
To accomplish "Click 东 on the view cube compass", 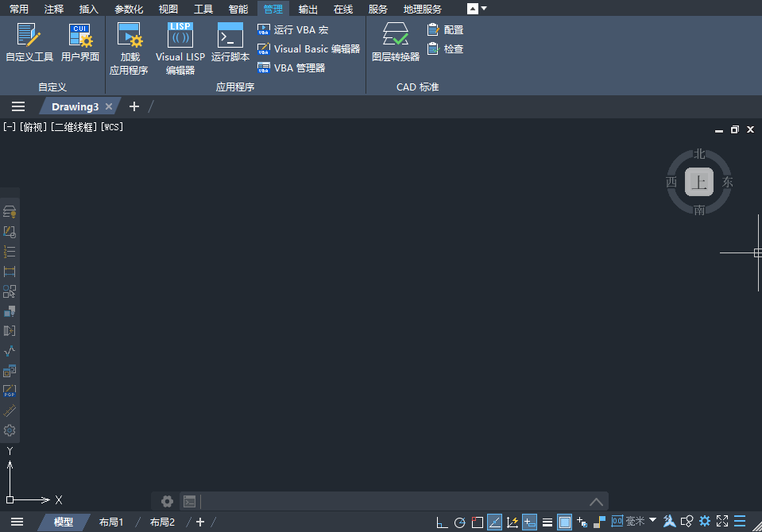I will 728,182.
